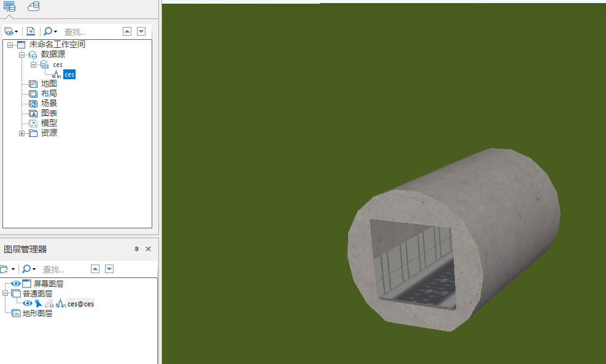Select the 图表 charts node

click(49, 113)
